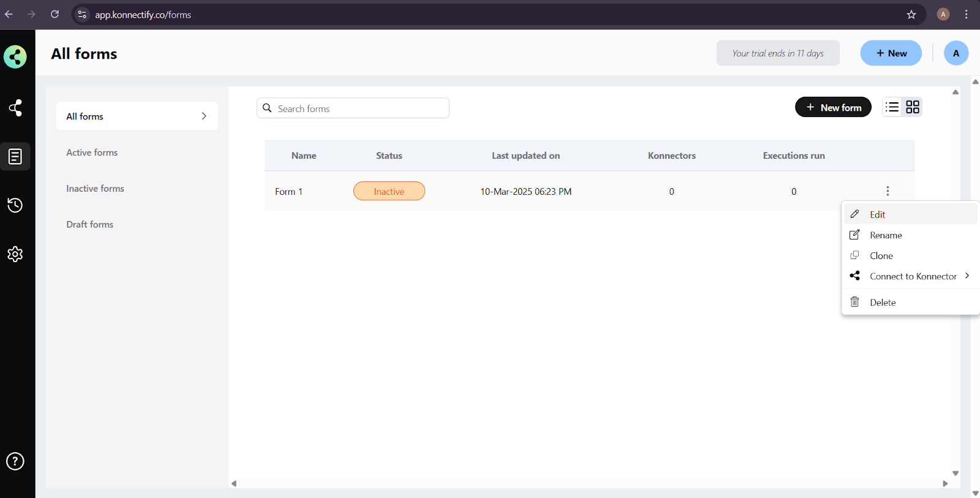Viewport: 980px width, 498px height.
Task: Select Connect to Konnector menu item
Action: [910, 276]
